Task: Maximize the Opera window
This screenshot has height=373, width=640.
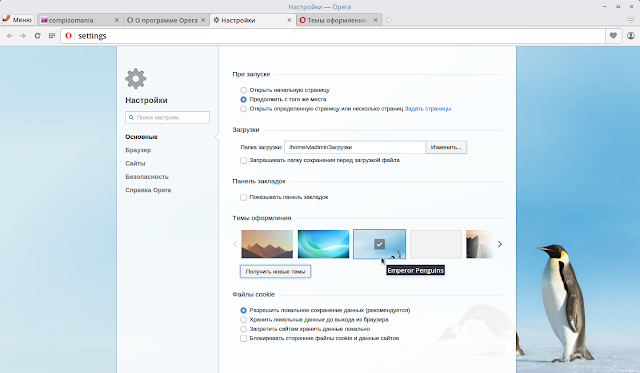Action: click(x=618, y=7)
